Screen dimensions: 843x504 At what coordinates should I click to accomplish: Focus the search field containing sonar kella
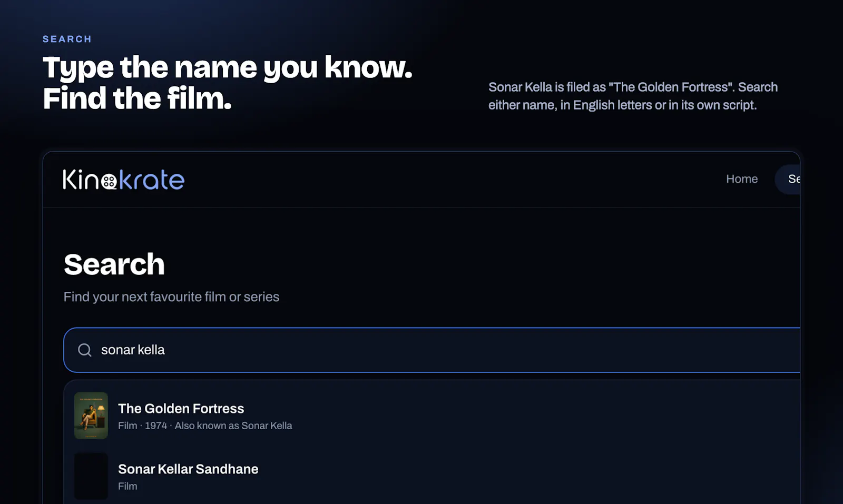click(x=432, y=350)
